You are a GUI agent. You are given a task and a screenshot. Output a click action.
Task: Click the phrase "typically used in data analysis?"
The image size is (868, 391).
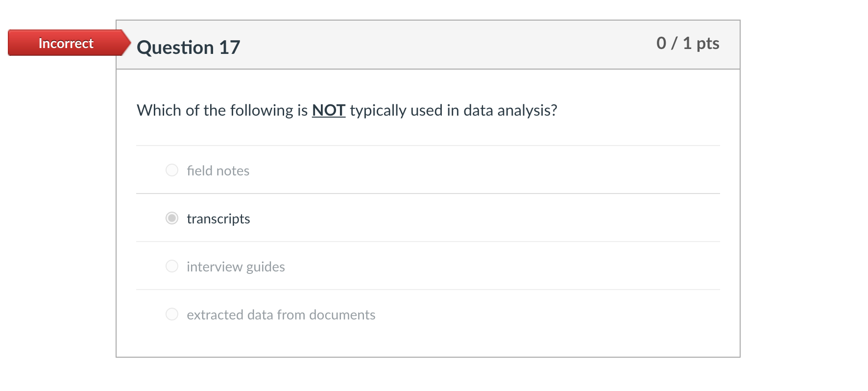pos(453,110)
